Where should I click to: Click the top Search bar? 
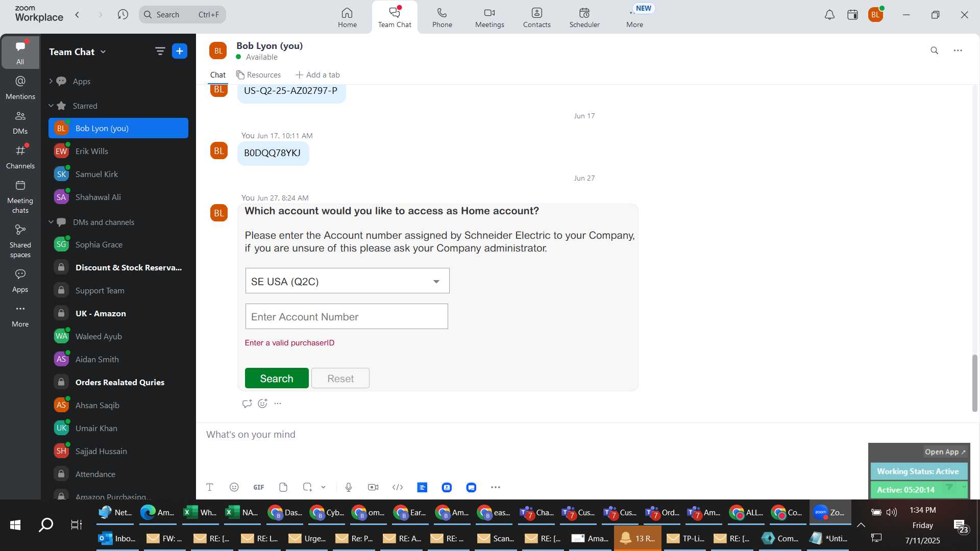tap(182, 14)
